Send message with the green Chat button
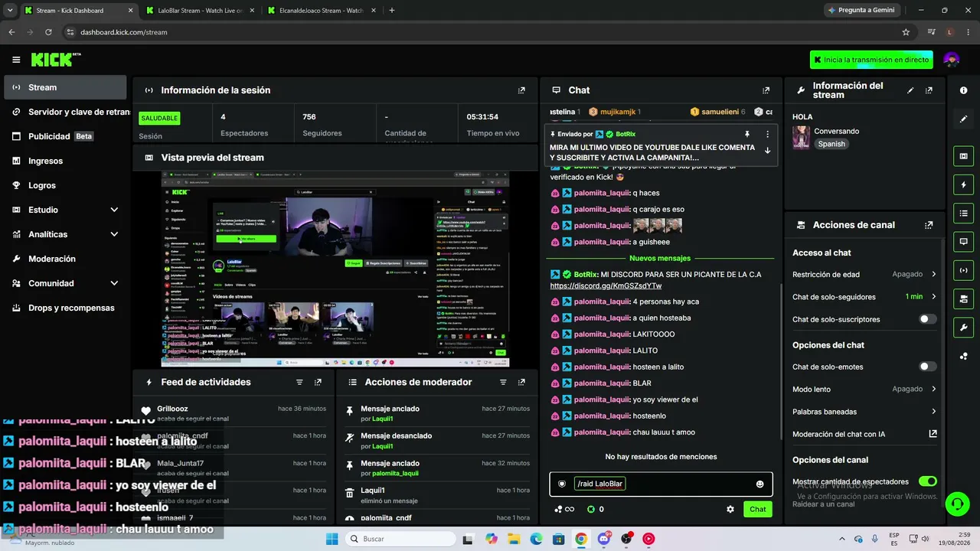980x551 pixels. click(757, 509)
